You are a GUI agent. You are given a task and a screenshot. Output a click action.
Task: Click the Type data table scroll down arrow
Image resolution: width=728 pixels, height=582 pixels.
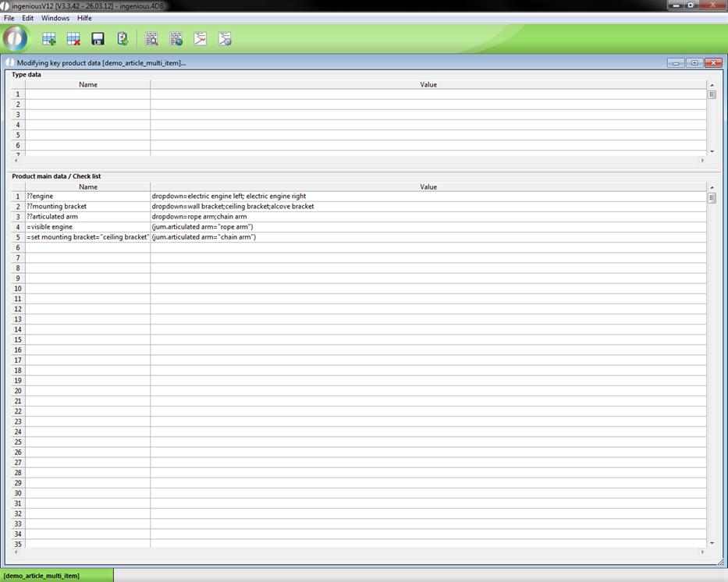point(712,151)
